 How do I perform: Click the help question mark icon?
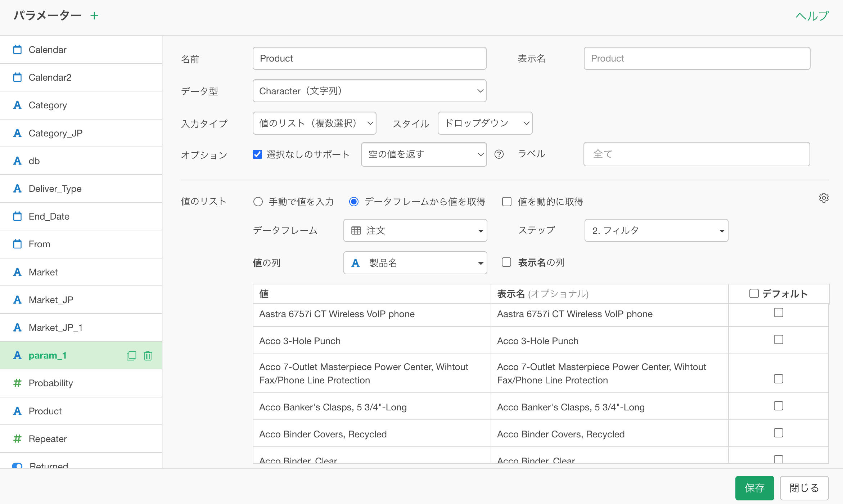pyautogui.click(x=499, y=154)
